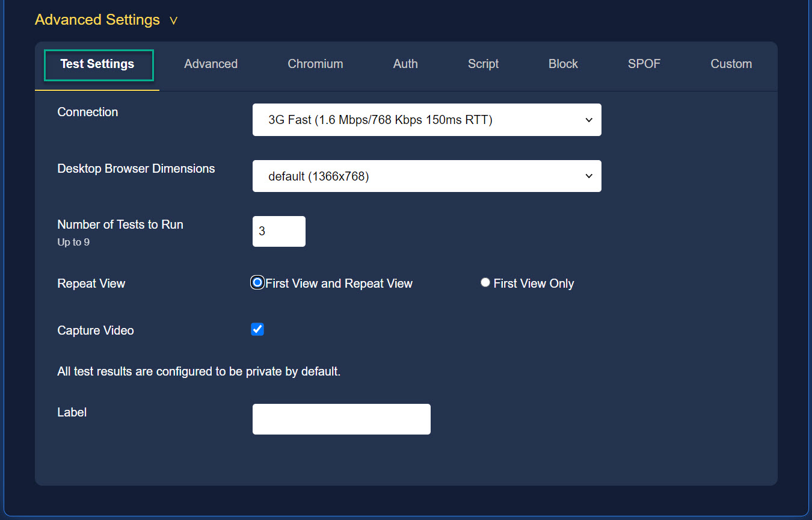Click the chevron beside Advanced Settings heading

[x=173, y=20]
